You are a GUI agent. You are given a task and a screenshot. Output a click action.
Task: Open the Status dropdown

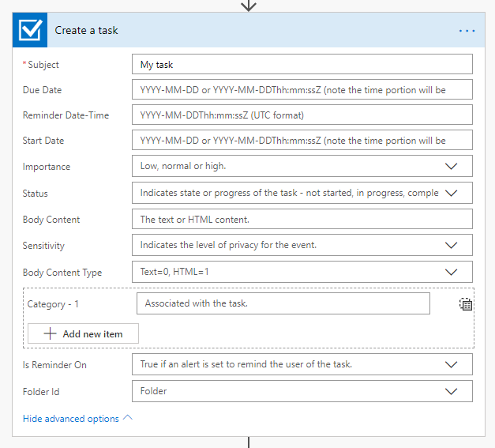(302, 193)
